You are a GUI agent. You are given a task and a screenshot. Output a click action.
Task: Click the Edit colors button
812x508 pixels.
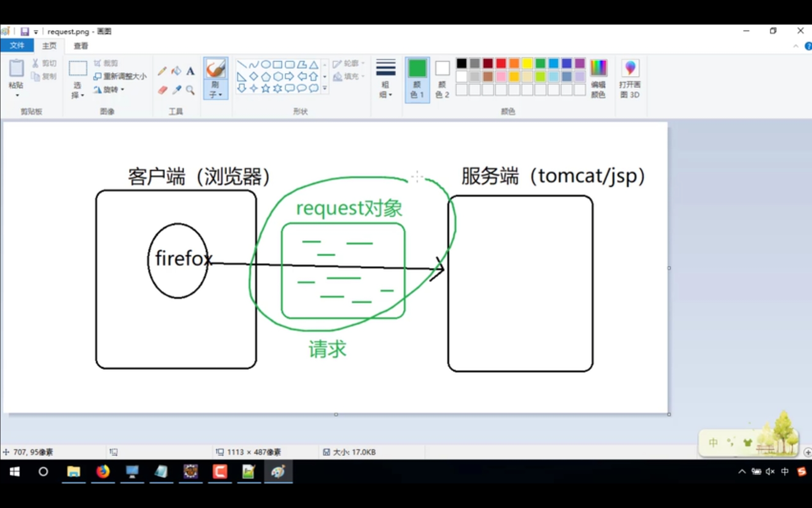pos(598,79)
